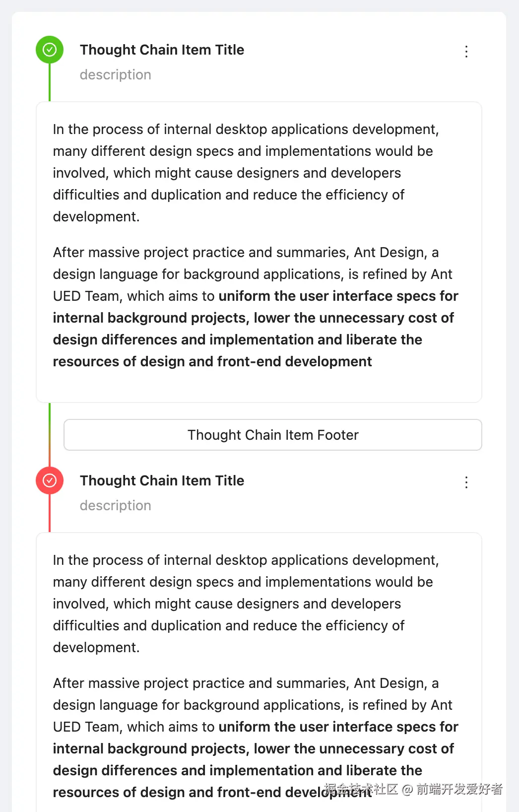519x812 pixels.
Task: Collapse the second Thought Chain Item Title
Action: [x=162, y=480]
